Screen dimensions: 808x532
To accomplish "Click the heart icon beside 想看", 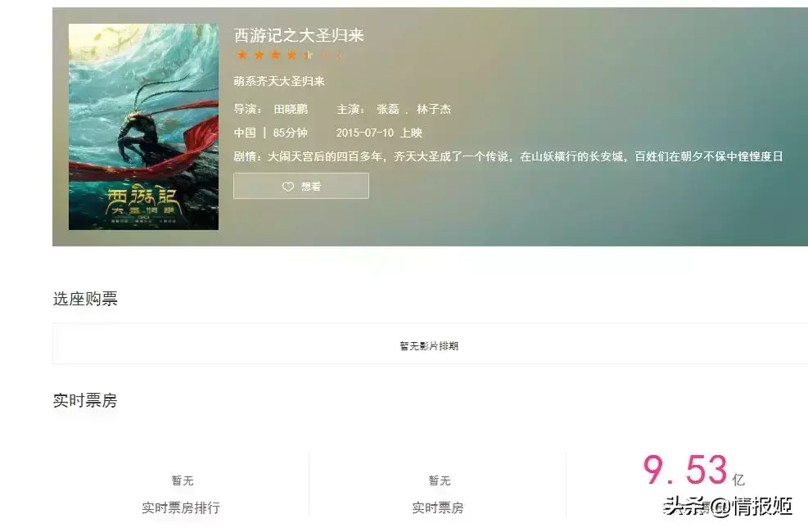I will [x=288, y=187].
